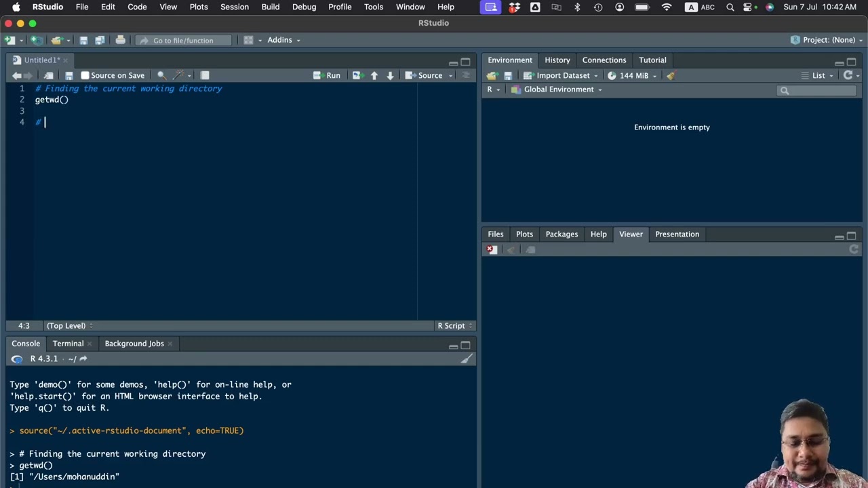The image size is (868, 488).
Task: Click the view current working directory arrow in the console
Action: click(83, 359)
